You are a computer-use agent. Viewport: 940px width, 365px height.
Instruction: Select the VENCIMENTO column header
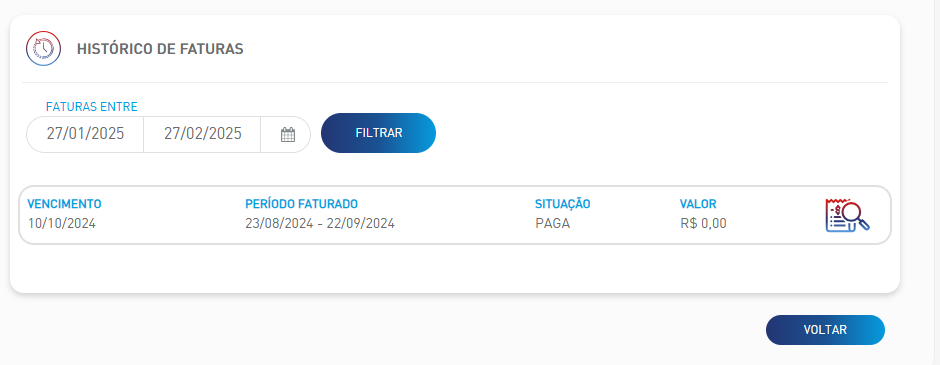[64, 204]
